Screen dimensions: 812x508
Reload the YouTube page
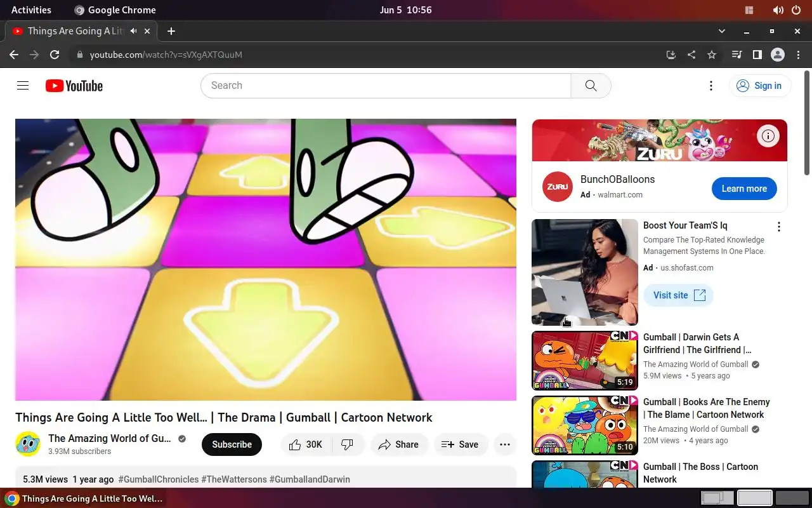tap(55, 55)
